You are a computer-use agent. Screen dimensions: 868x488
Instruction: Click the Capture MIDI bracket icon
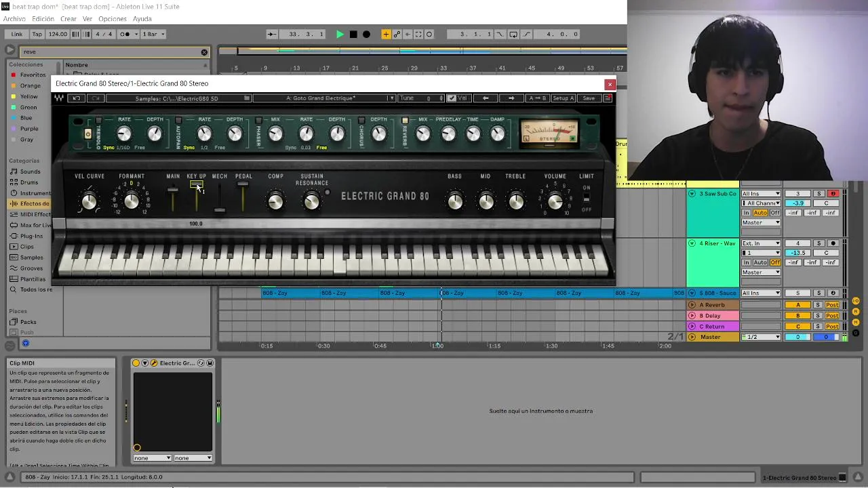point(418,34)
